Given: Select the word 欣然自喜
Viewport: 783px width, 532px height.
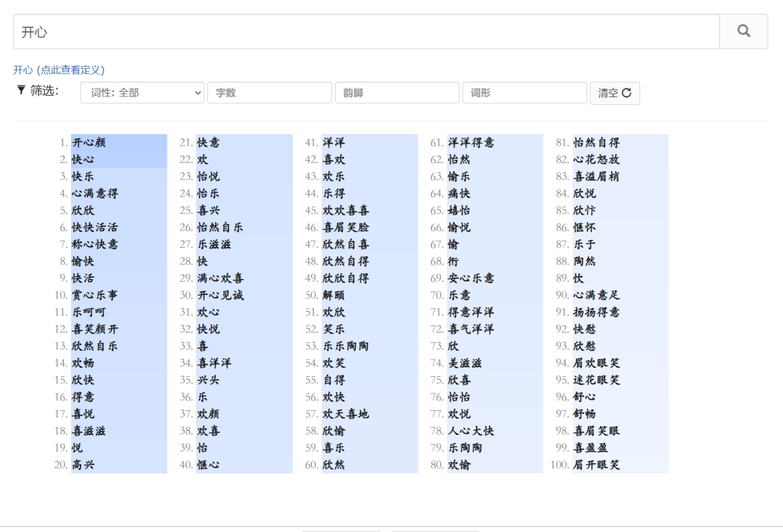Looking at the screenshot, I should (346, 244).
